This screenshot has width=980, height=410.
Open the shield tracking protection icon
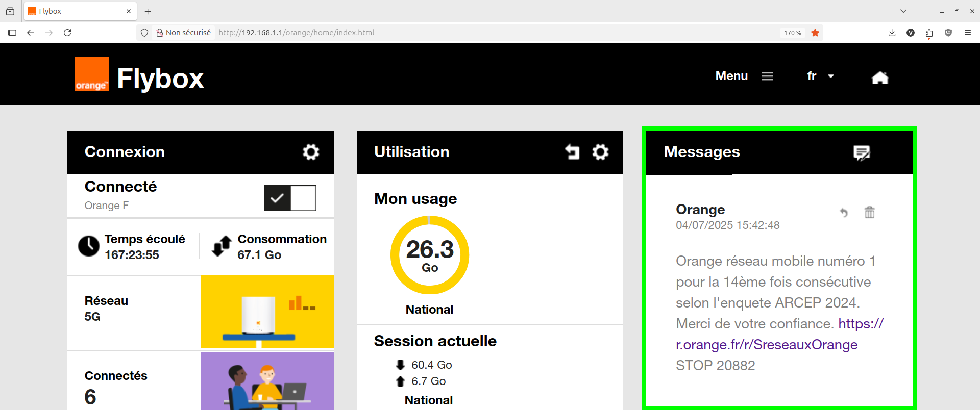[144, 33]
